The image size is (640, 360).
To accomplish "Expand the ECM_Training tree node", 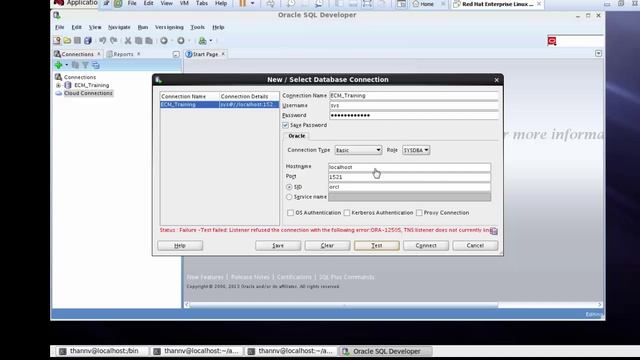I will (58, 85).
